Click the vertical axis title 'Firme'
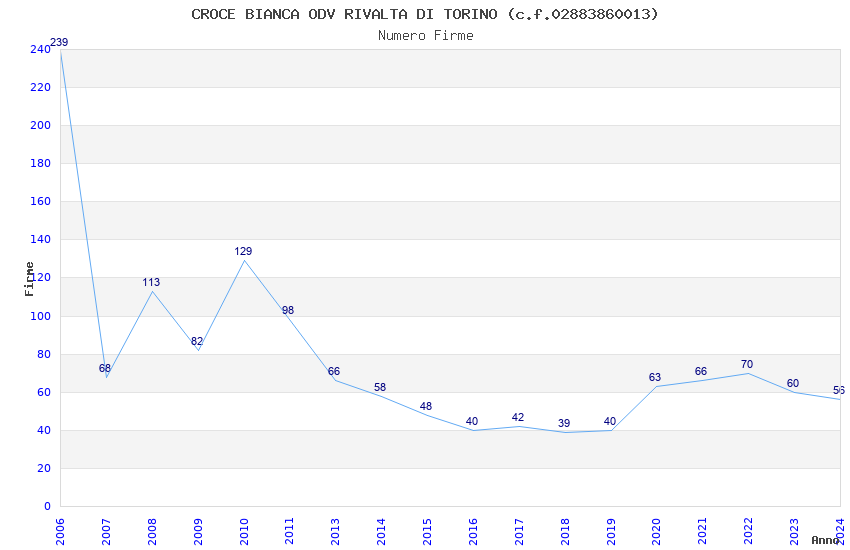This screenshot has height=550, width=850. (x=29, y=279)
